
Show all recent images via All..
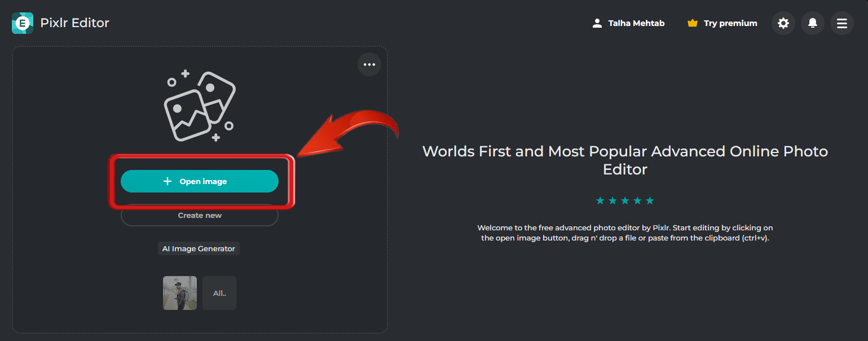click(x=219, y=293)
